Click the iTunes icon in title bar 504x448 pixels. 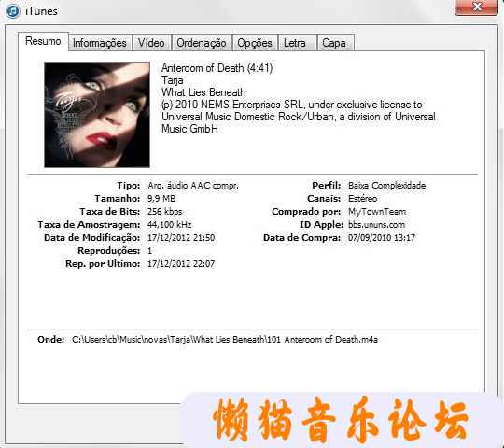tap(13, 11)
